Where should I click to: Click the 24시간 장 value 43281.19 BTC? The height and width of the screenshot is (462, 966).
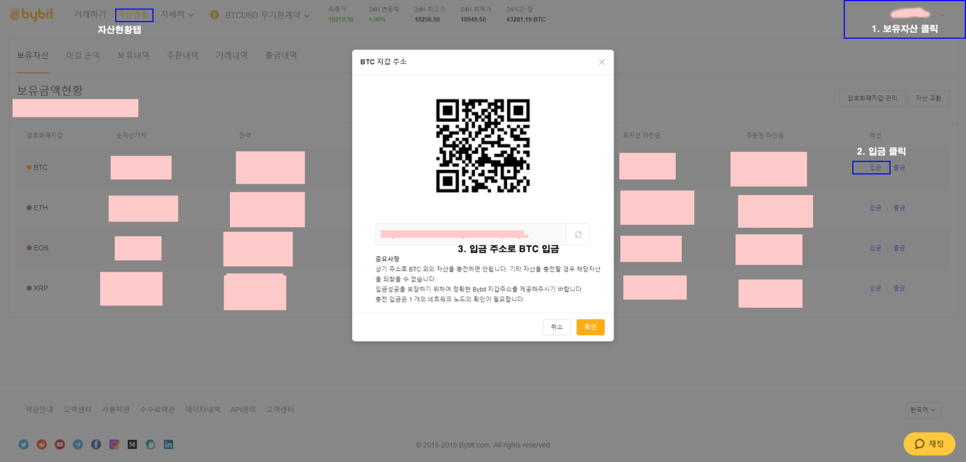pos(525,20)
